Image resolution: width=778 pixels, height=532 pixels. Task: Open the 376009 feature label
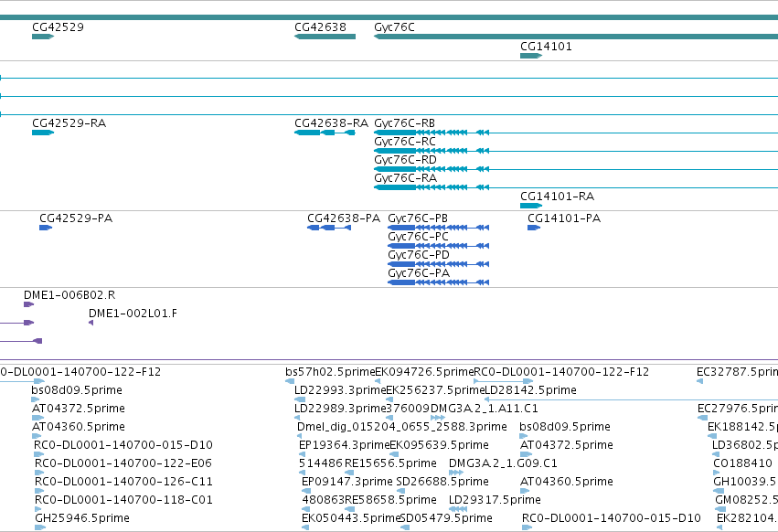click(408, 409)
